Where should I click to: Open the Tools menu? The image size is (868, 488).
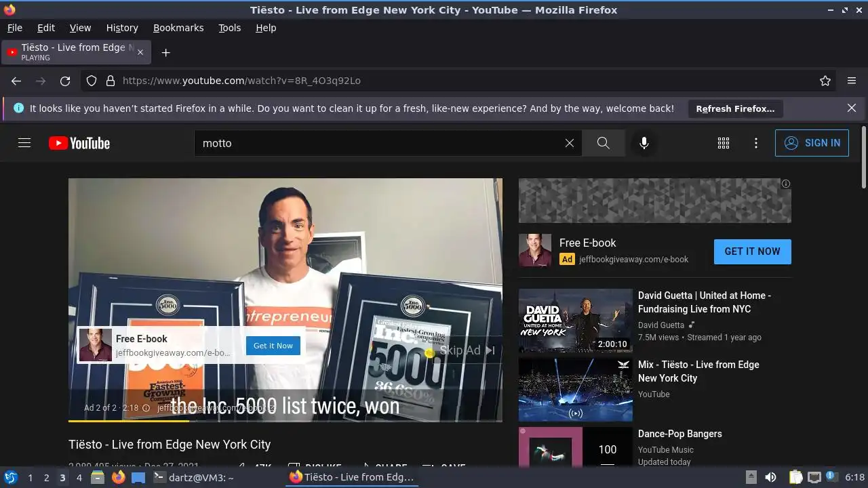click(x=229, y=28)
